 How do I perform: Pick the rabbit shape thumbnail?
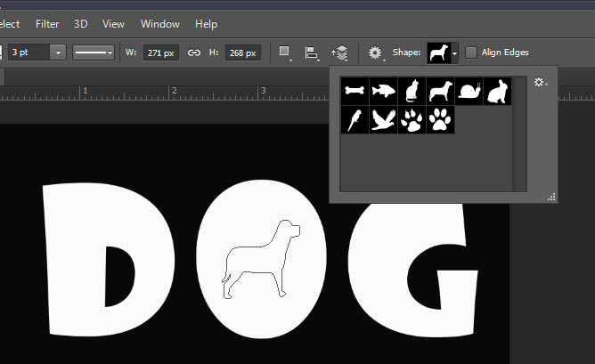pyautogui.click(x=498, y=91)
